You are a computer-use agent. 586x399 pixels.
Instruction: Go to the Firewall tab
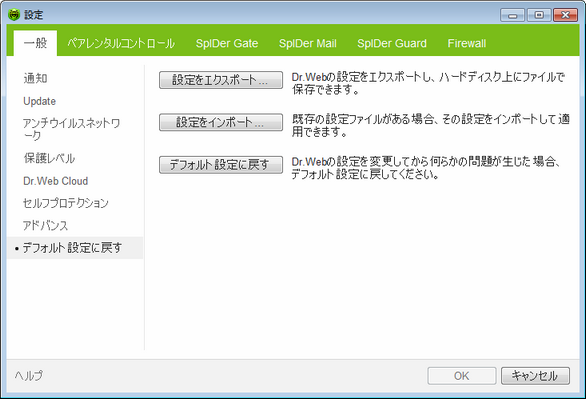tap(467, 43)
